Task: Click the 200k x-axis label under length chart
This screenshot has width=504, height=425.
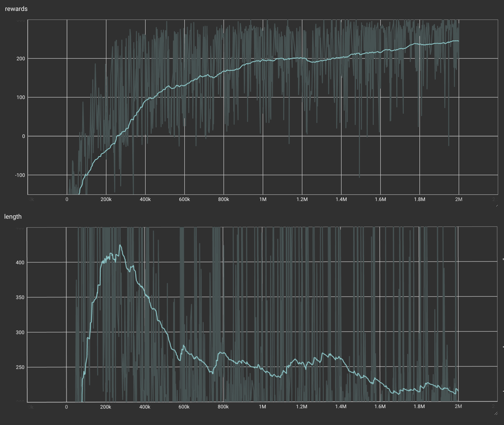Action: pyautogui.click(x=106, y=407)
